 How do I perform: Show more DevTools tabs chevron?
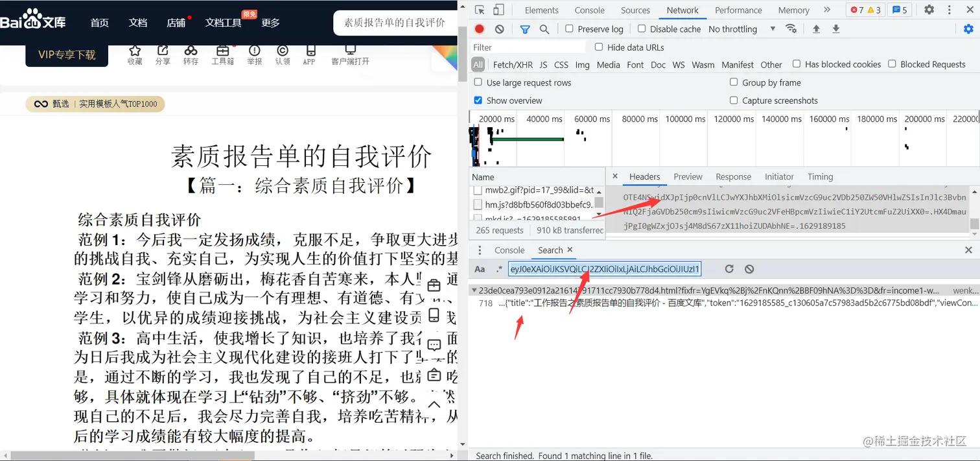827,10
